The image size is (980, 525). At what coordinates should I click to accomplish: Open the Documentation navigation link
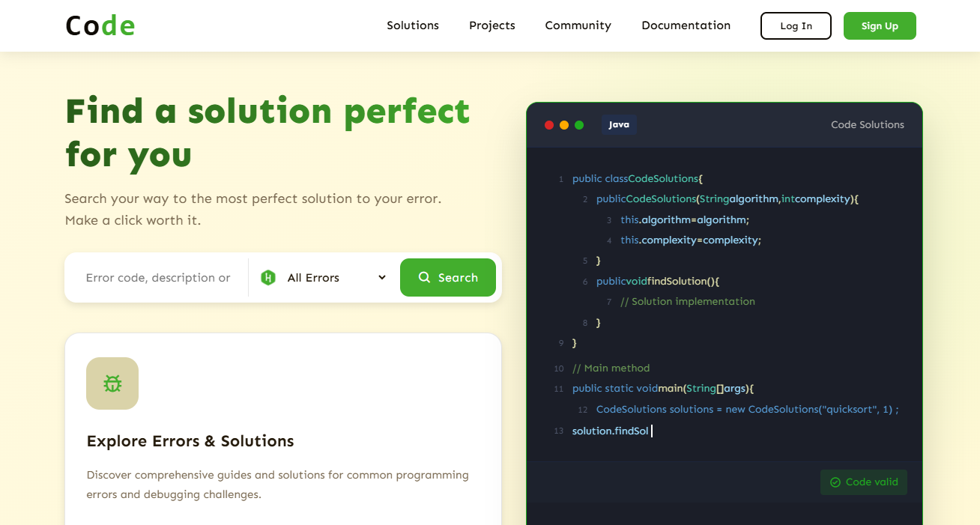pyautogui.click(x=686, y=25)
